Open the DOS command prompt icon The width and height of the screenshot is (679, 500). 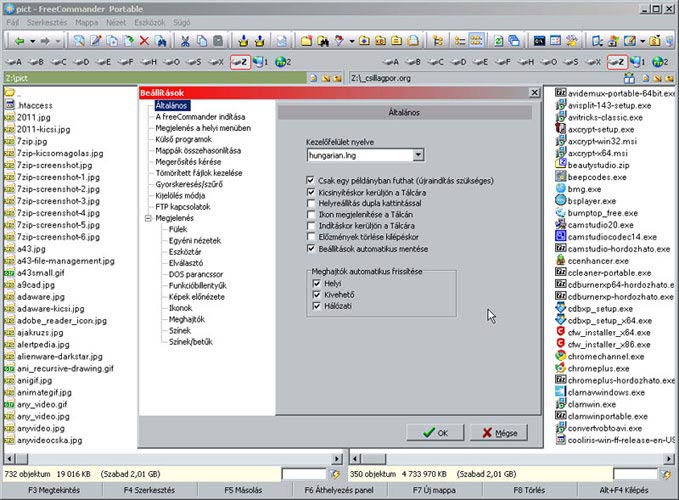tap(539, 41)
